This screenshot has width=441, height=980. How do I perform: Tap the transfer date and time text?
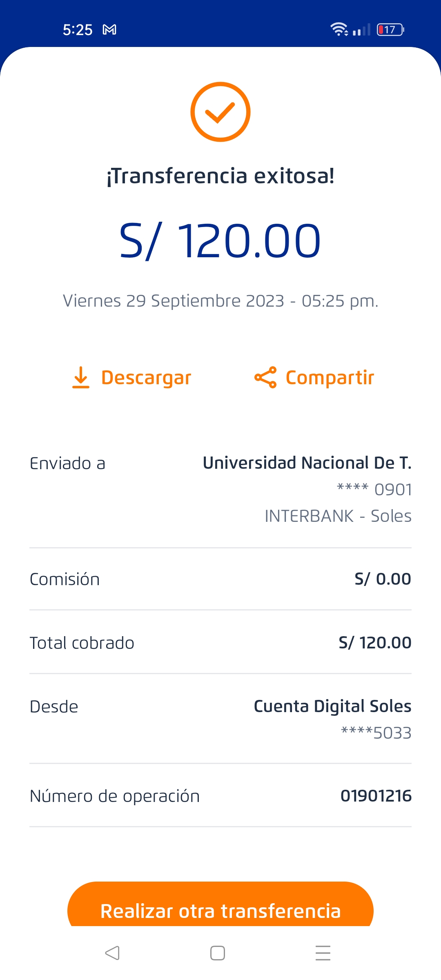click(220, 301)
